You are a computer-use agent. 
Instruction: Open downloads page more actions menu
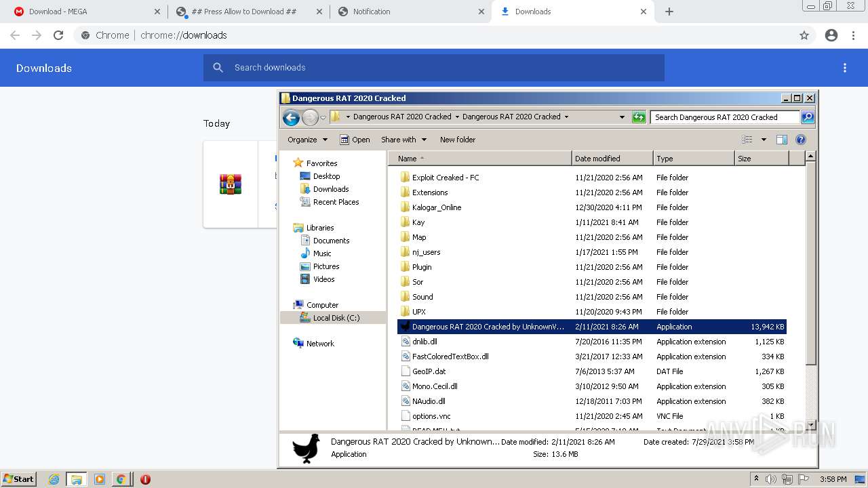845,68
